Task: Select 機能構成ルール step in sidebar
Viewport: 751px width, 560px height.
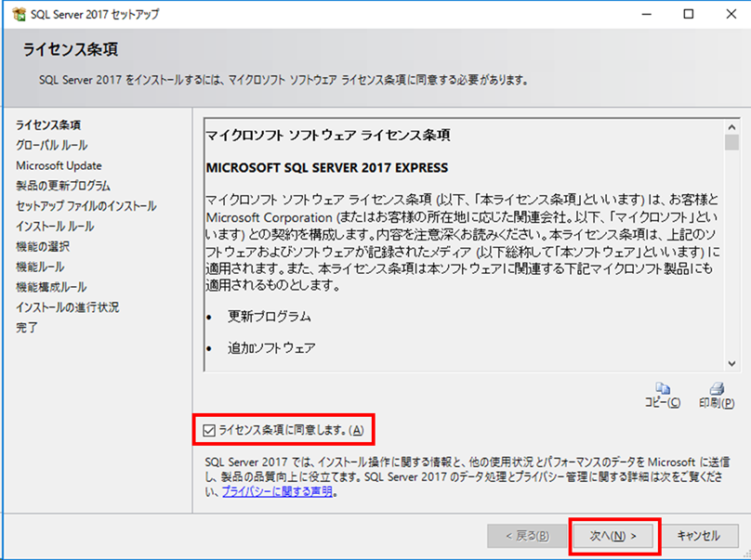Action: pyautogui.click(x=51, y=287)
